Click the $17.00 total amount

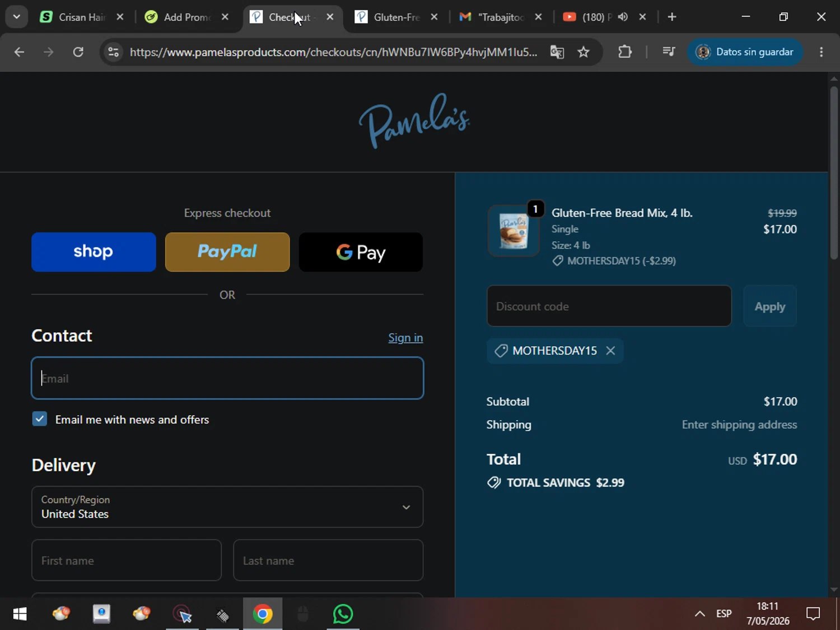pyautogui.click(x=774, y=459)
